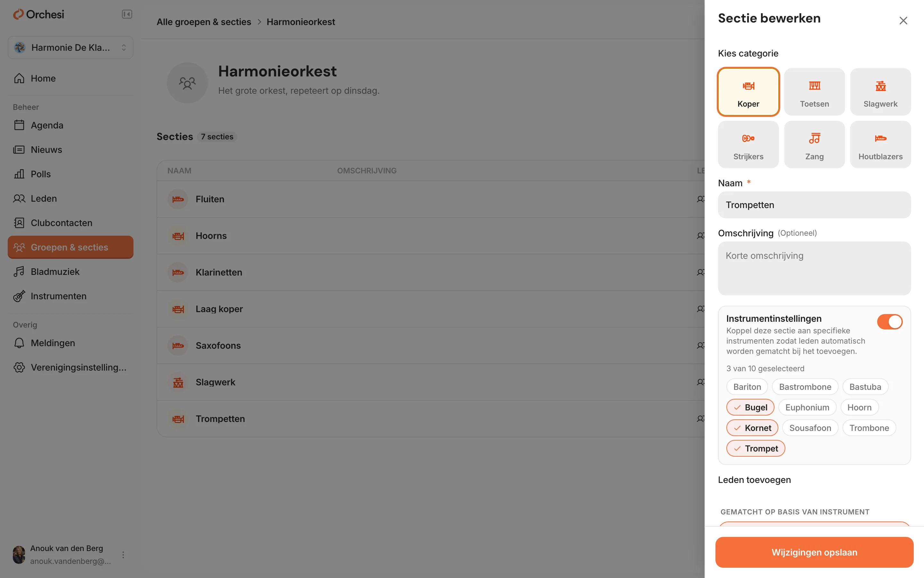Open the Laag koper row
Viewport: 924px width, 578px height.
click(430, 309)
